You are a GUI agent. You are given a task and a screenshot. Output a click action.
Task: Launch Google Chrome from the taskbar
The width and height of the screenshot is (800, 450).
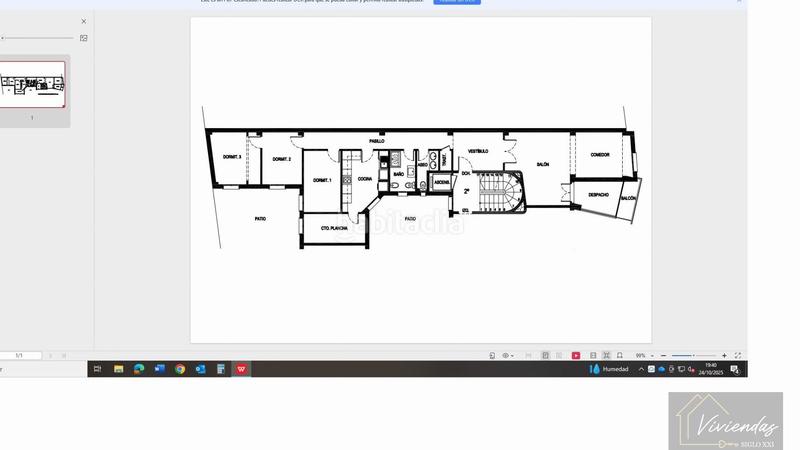(180, 369)
